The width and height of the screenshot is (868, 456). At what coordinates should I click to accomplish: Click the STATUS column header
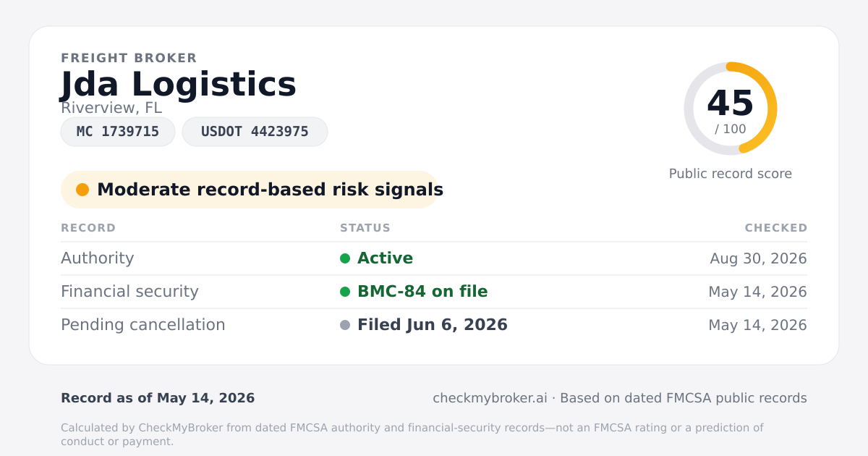coord(365,228)
